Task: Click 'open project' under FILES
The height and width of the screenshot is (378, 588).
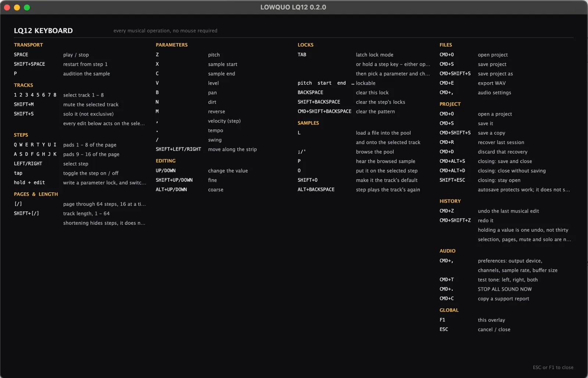Action: pyautogui.click(x=493, y=55)
